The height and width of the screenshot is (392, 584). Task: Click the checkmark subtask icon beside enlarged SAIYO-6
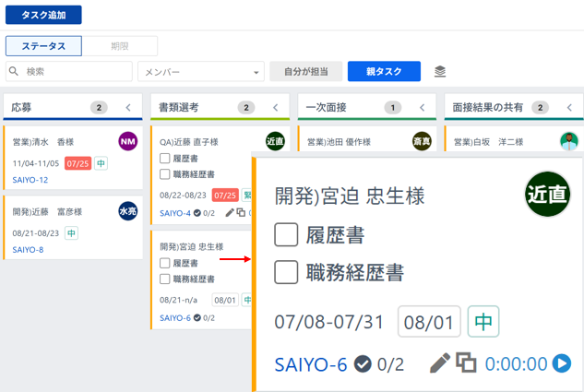tap(363, 363)
